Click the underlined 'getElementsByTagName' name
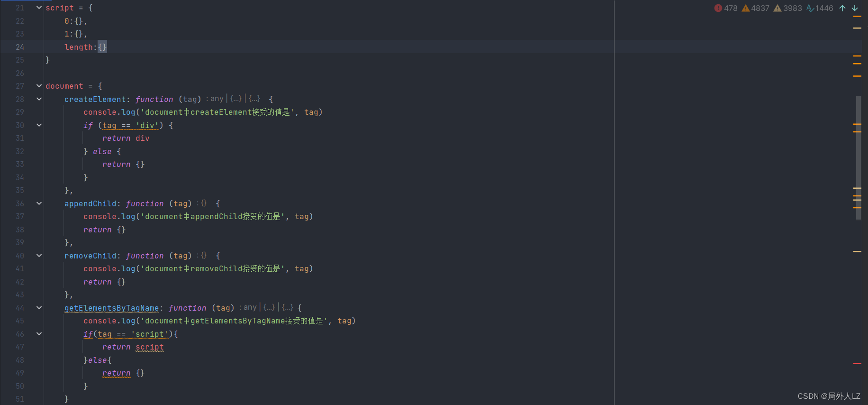 tap(112, 308)
